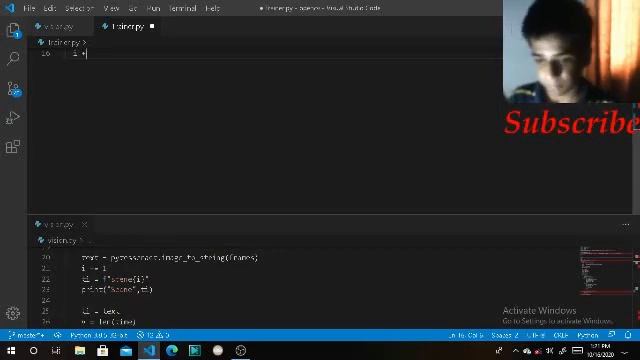The width and height of the screenshot is (640, 360).
Task: Open the Run and Debug view
Action: [x=13, y=118]
